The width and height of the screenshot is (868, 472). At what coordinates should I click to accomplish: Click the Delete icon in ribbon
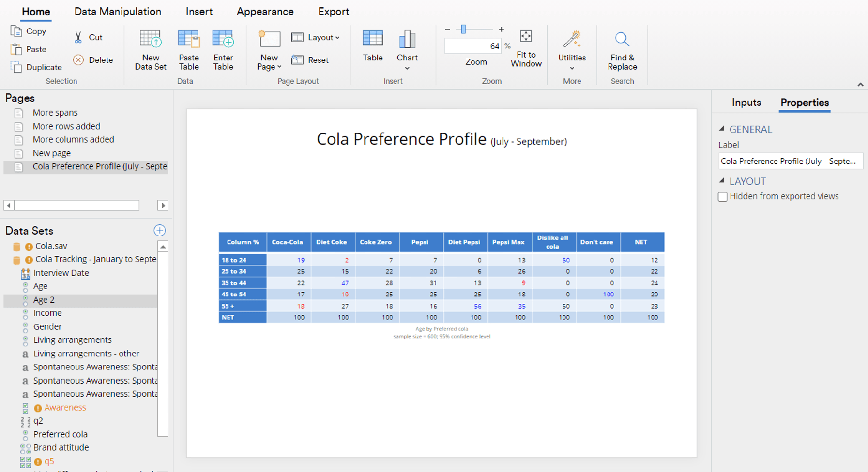pos(78,60)
